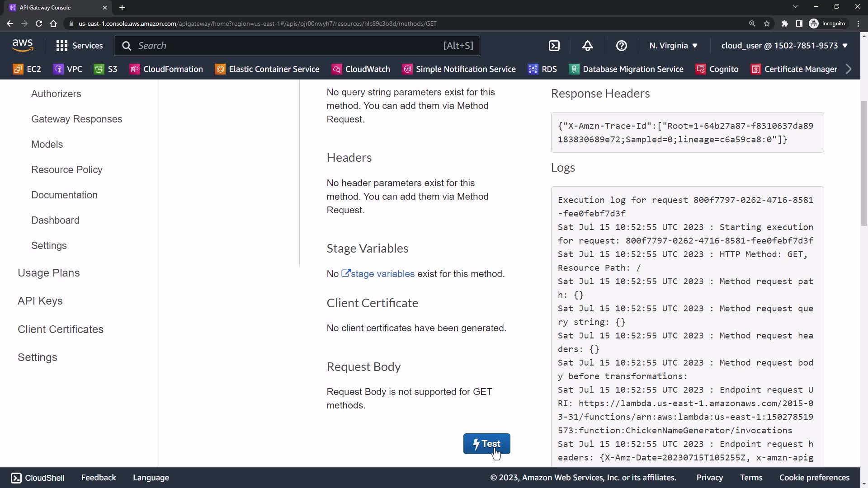Click the page vertical scrollbar

coord(863,163)
